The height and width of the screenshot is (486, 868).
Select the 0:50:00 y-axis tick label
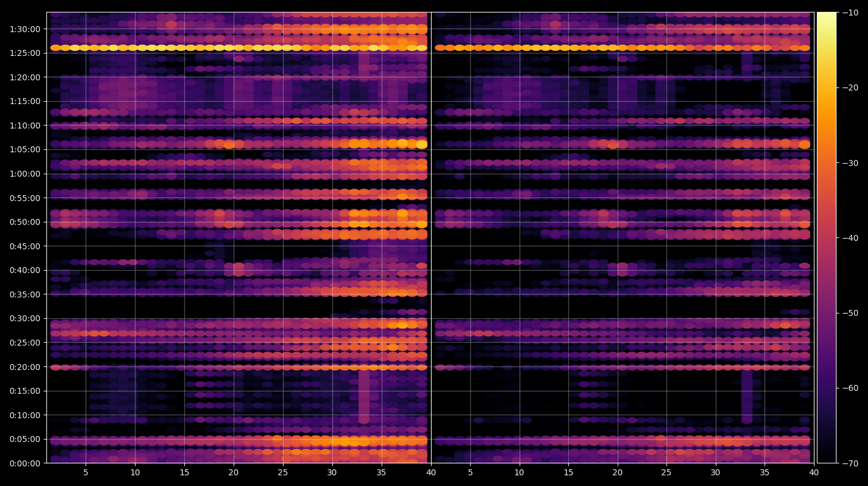pyautogui.click(x=25, y=222)
